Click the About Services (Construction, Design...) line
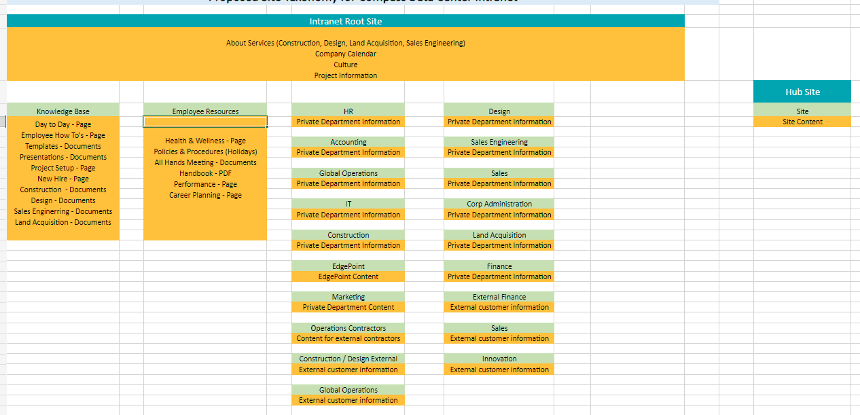Image resolution: width=860 pixels, height=415 pixels. coord(346,43)
